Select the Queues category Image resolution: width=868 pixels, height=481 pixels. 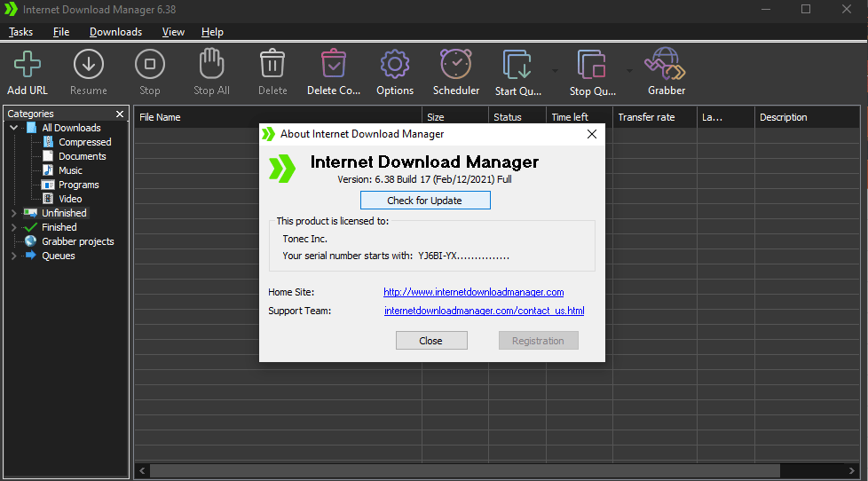coord(58,256)
